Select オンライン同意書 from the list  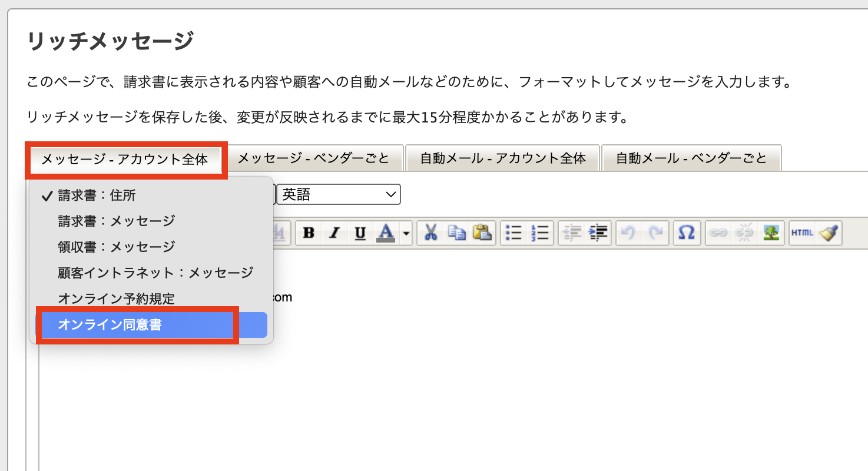(x=110, y=325)
